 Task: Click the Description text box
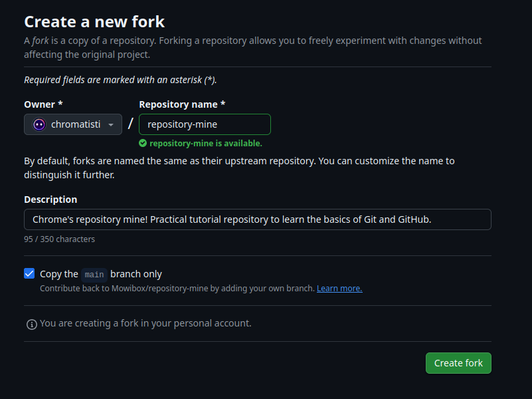[x=258, y=219]
